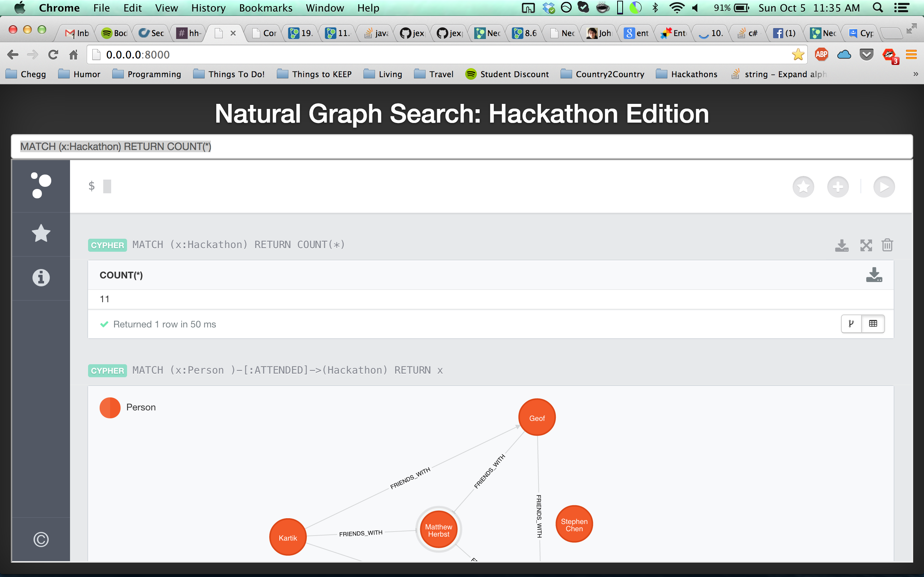924x577 pixels.
Task: Open the Neo4j database overview sidebar icon
Action: 41,185
